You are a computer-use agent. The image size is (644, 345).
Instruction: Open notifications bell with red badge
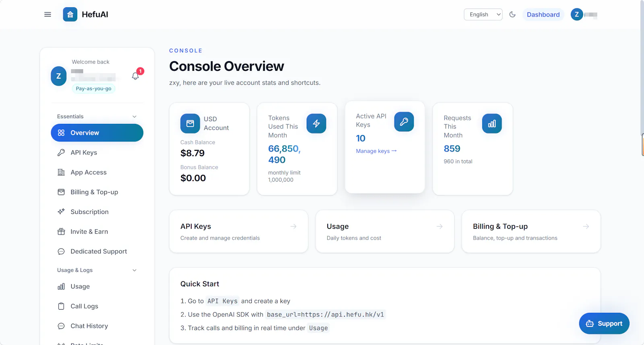coord(136,76)
